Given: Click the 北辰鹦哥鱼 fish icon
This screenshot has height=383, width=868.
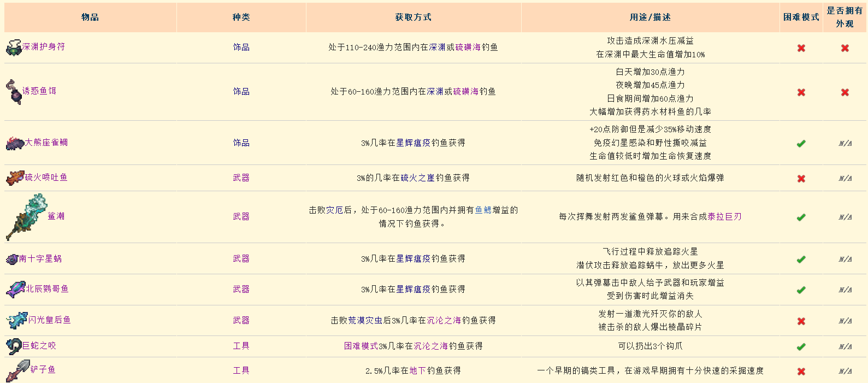Looking at the screenshot, I should click(x=15, y=289).
